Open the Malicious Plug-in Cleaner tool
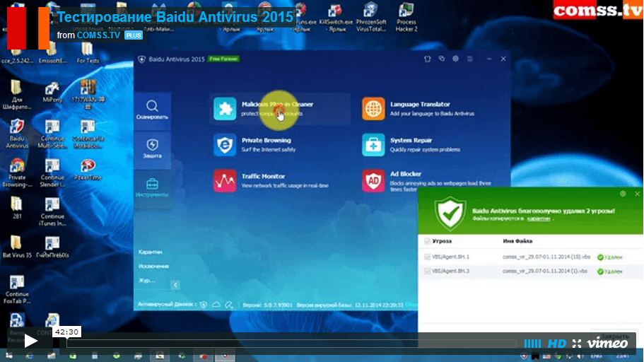Image resolution: width=644 pixels, height=362 pixels. tap(280, 109)
